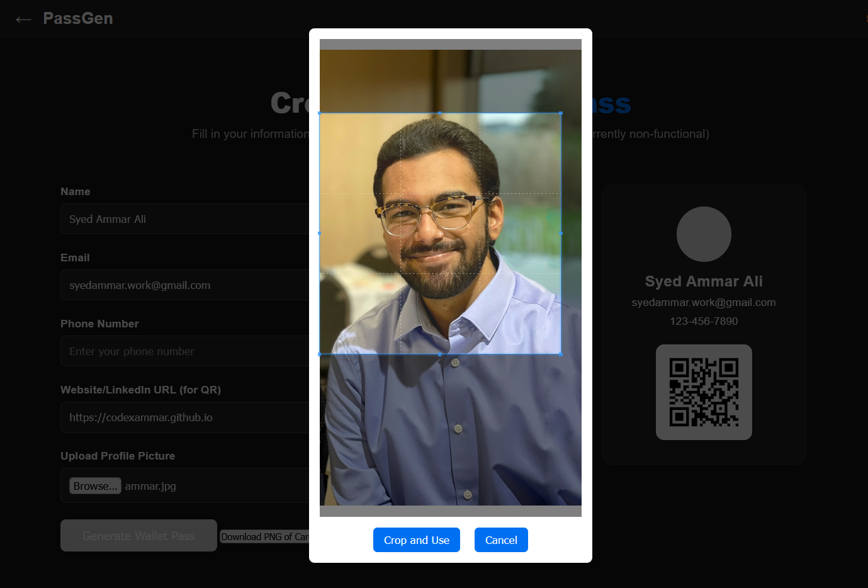This screenshot has width=868, height=588.
Task: Click the top-center crop handle
Action: click(x=439, y=113)
